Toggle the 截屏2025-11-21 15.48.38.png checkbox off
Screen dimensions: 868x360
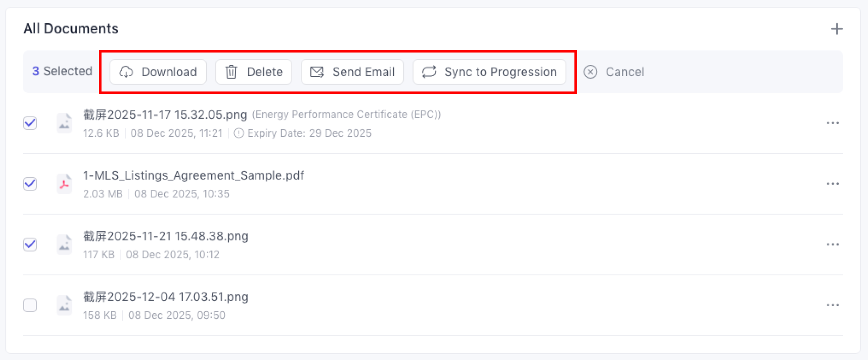(x=30, y=245)
